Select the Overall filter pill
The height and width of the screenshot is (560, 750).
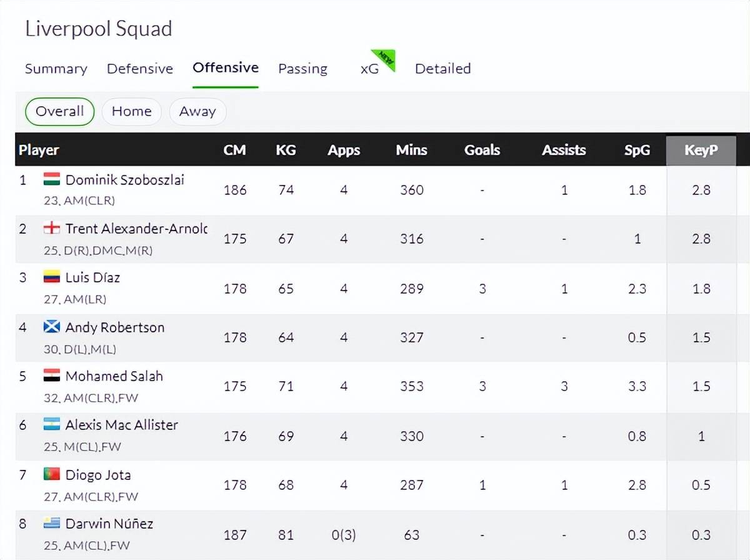click(x=59, y=112)
